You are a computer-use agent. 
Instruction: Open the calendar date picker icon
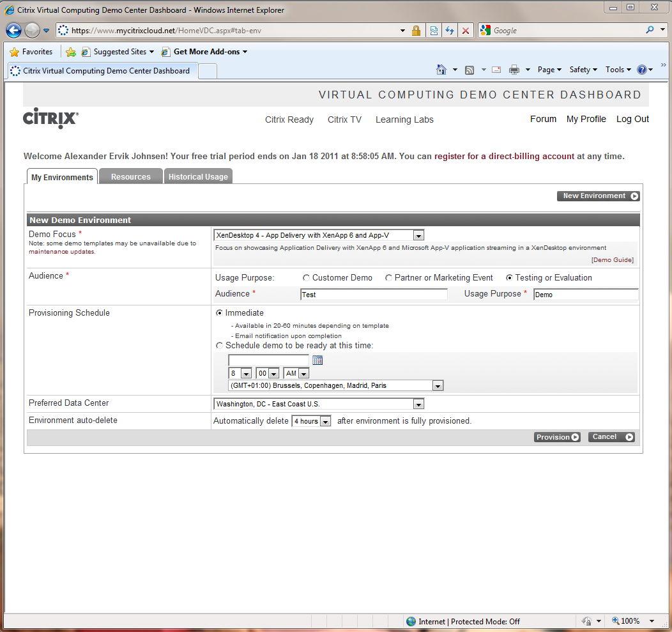click(317, 360)
